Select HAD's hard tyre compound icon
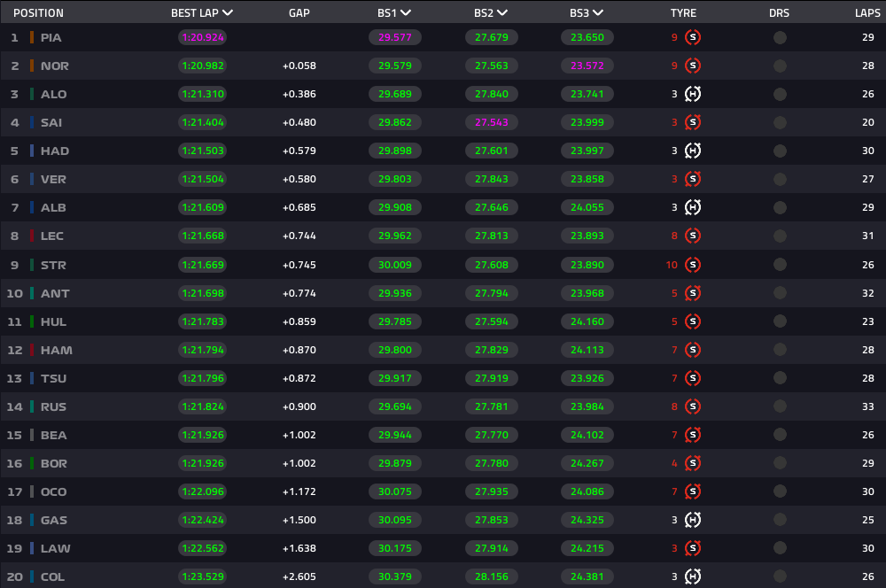 [693, 151]
